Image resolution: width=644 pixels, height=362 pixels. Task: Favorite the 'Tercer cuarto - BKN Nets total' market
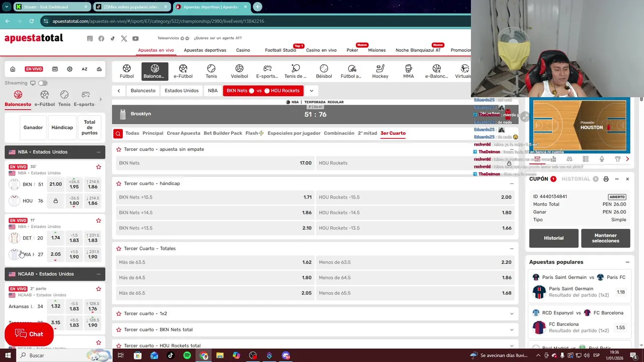[x=119, y=330]
